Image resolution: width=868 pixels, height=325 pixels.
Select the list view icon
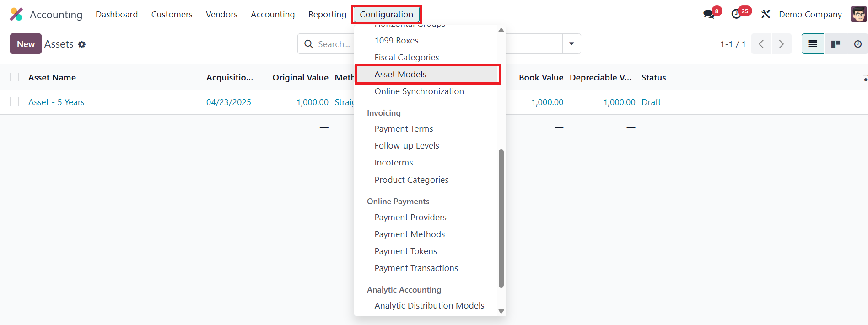click(x=813, y=44)
